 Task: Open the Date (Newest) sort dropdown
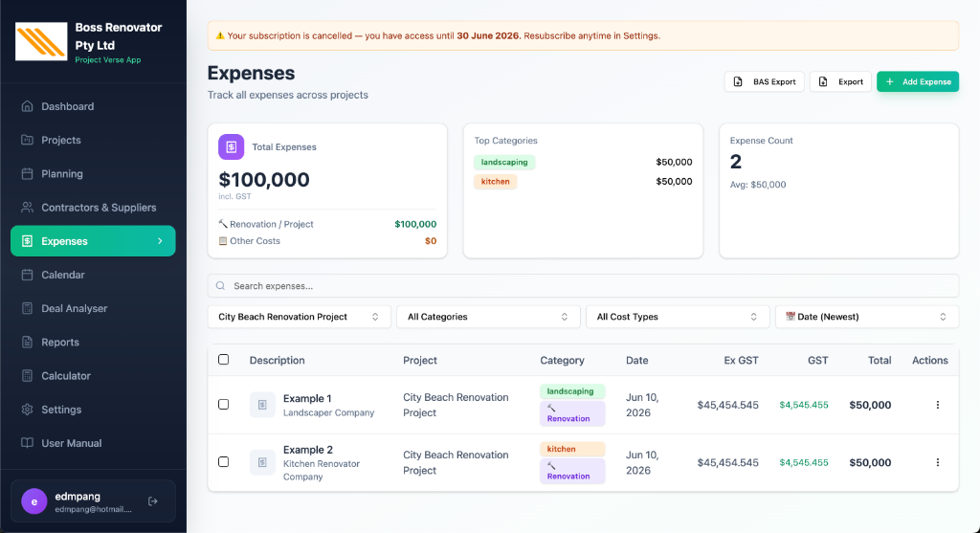[x=867, y=317]
